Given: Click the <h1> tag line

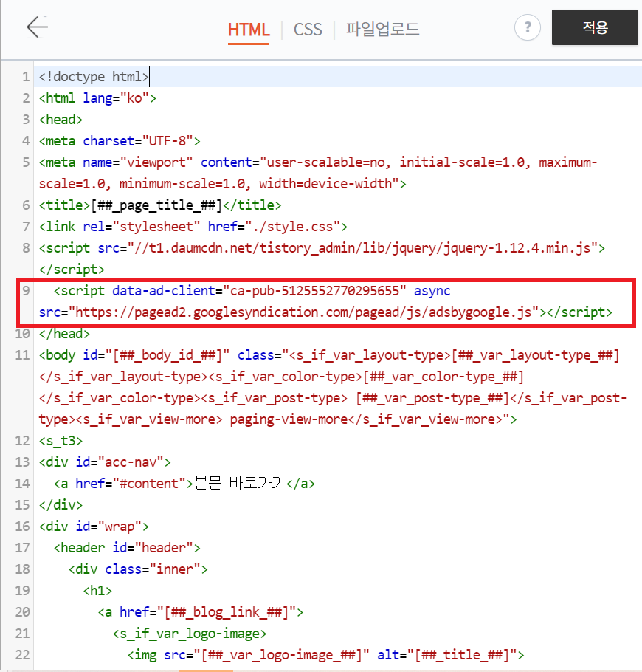Looking at the screenshot, I should [x=97, y=591].
